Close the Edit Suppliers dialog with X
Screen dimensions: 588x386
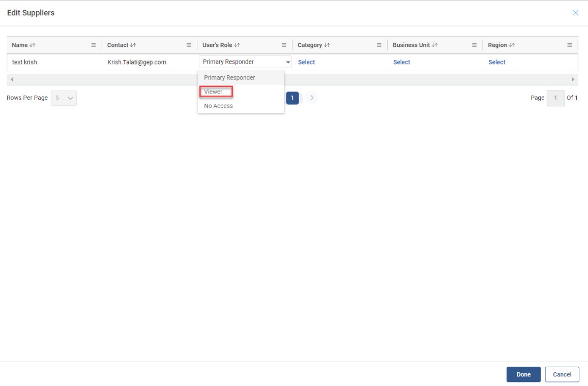[x=575, y=13]
